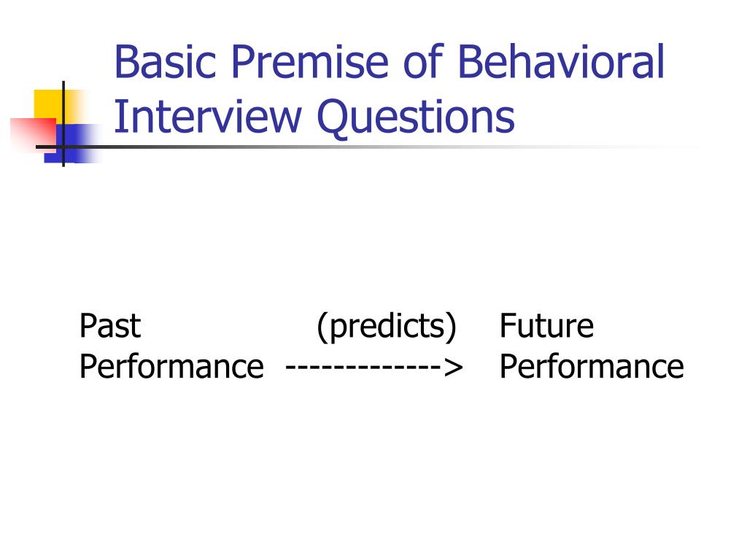Click the dashed line of the arrow
Screen dimensions: 747x560
(x=365, y=367)
